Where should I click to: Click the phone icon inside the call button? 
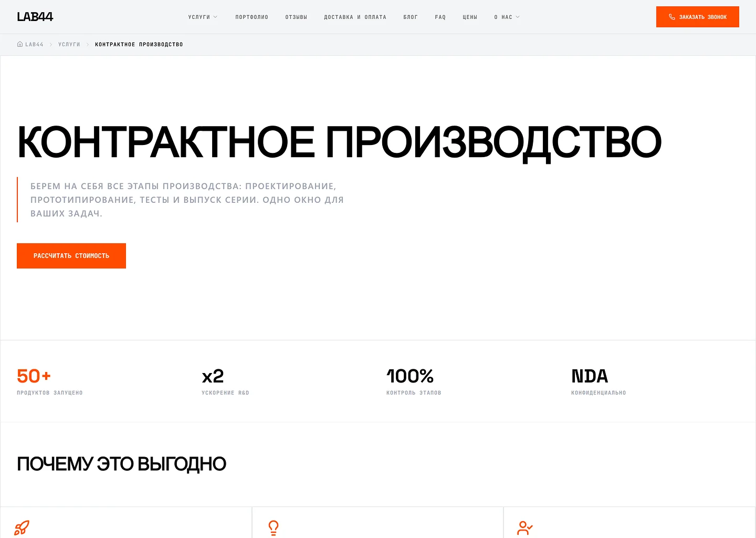point(672,16)
